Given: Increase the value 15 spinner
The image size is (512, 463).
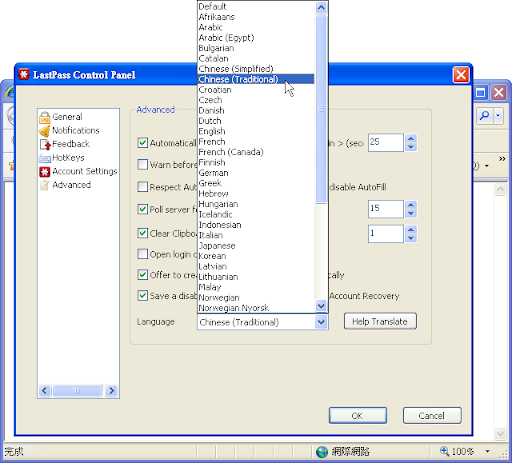Looking at the screenshot, I should pos(411,205).
